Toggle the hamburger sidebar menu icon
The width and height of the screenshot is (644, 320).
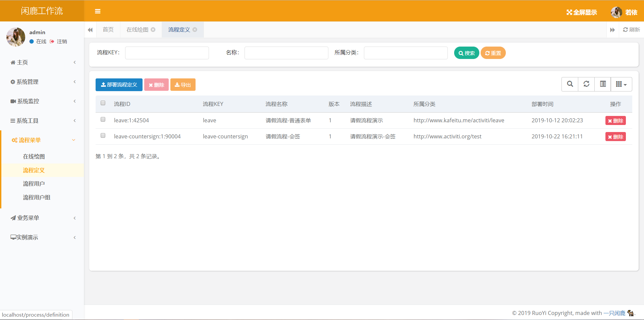98,11
